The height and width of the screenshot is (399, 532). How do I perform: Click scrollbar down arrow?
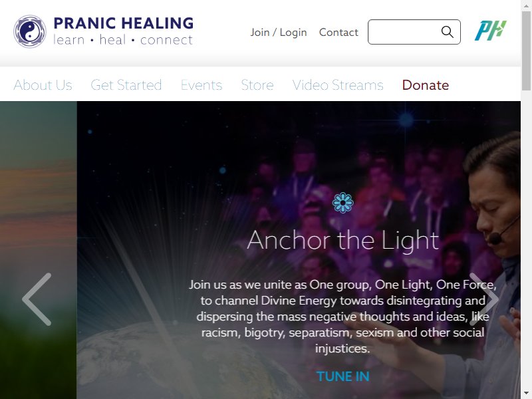click(x=526, y=394)
